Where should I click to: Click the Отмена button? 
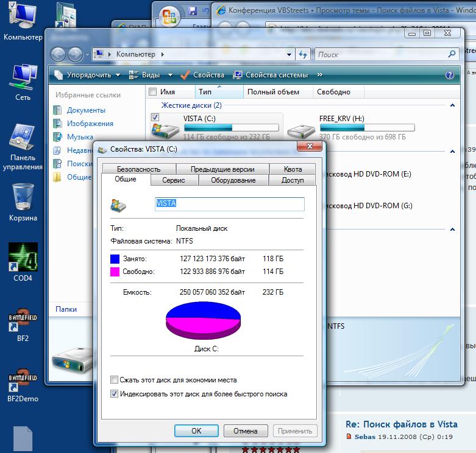click(x=246, y=430)
